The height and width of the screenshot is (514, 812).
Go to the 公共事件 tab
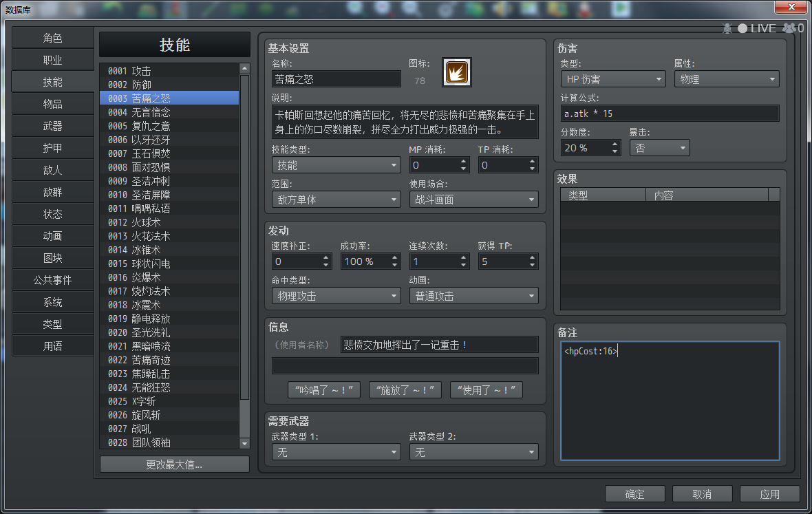(52, 280)
